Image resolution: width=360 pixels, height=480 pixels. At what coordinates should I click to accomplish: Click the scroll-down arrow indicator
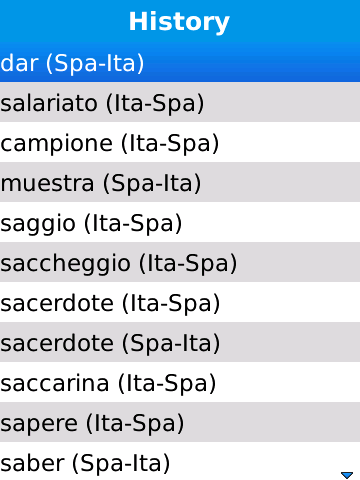coord(347,475)
